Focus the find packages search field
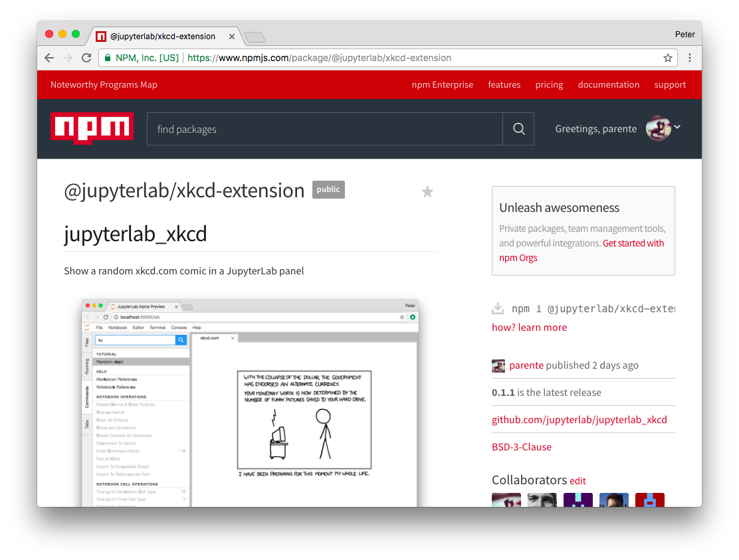739x560 pixels. click(x=325, y=129)
